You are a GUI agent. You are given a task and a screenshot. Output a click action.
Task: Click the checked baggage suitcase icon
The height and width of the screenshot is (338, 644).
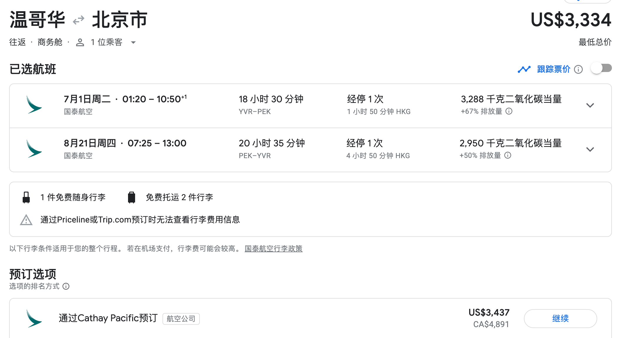click(x=132, y=197)
